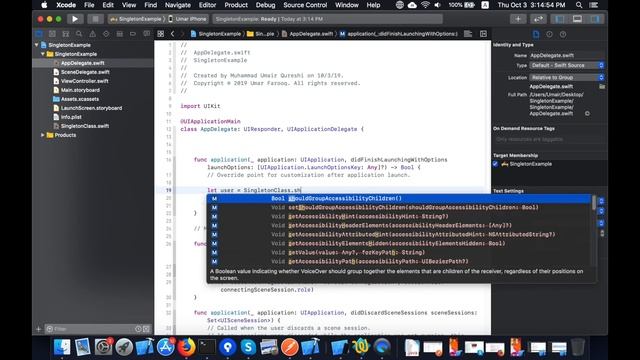This screenshot has width=640, height=360.
Task: Stop the running scheme
Action: coord(95,19)
